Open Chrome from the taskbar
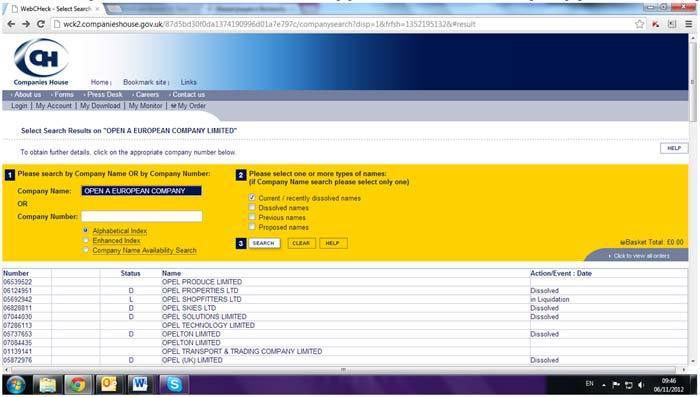The image size is (700, 397). [78, 384]
